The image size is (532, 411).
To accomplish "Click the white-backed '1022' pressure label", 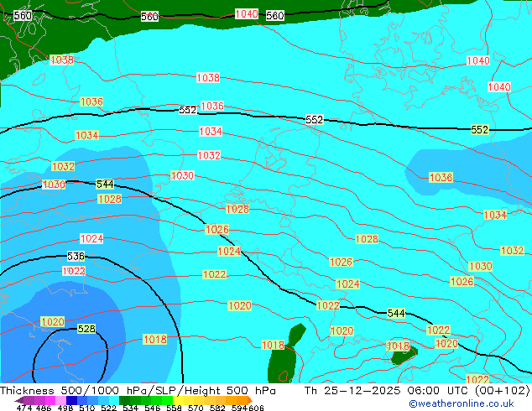I will (74, 271).
